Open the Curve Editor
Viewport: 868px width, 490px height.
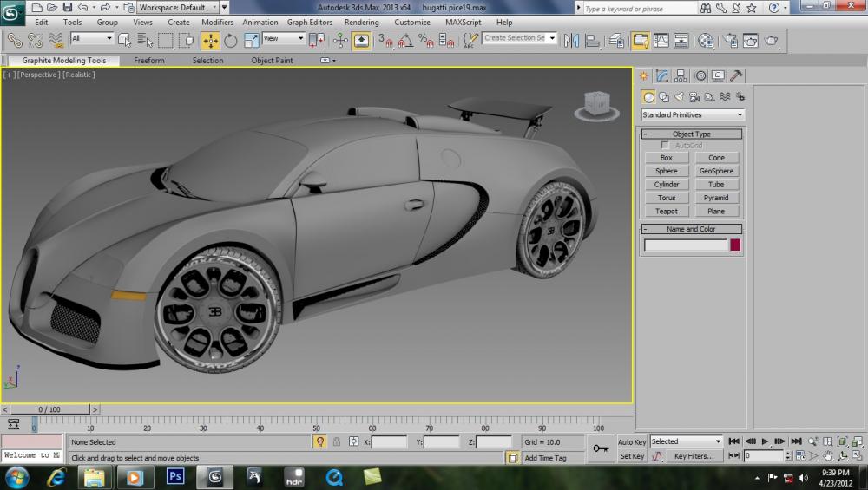point(661,41)
